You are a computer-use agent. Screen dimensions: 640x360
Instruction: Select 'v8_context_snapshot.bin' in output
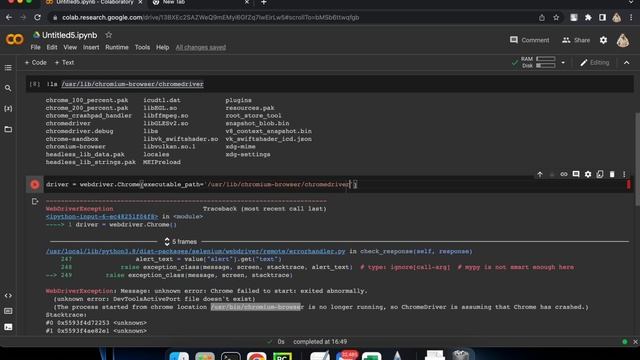(x=269, y=131)
